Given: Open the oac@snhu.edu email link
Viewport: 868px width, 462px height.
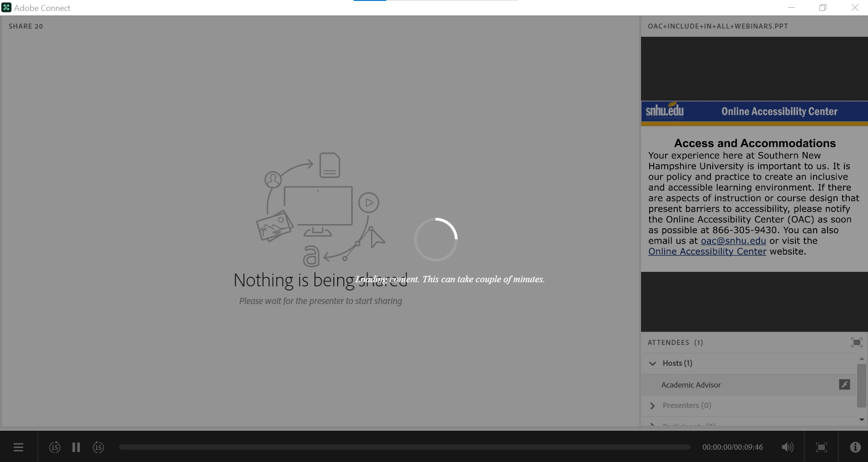Looking at the screenshot, I should 733,241.
